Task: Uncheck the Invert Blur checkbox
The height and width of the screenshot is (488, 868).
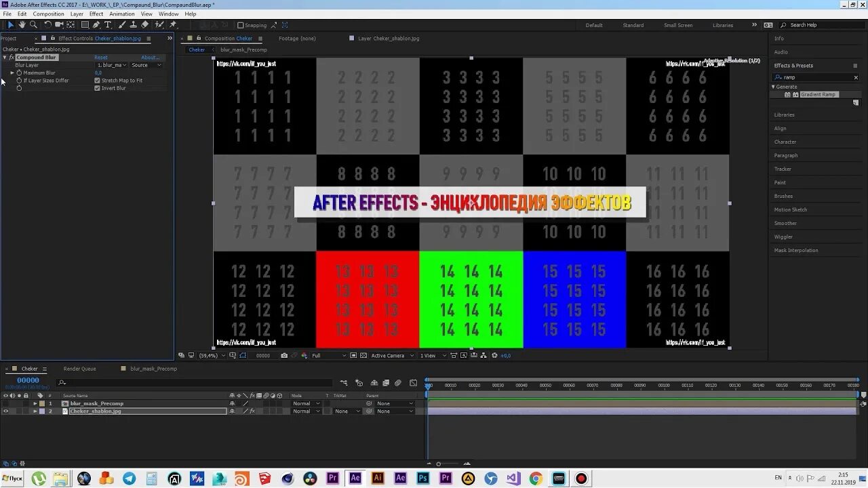Action: (97, 88)
